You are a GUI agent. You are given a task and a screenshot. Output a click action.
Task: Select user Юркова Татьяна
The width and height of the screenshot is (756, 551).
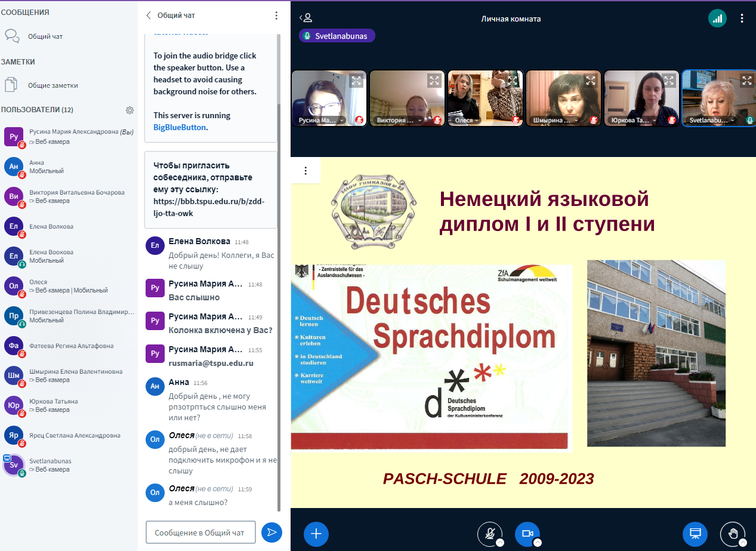pos(69,405)
